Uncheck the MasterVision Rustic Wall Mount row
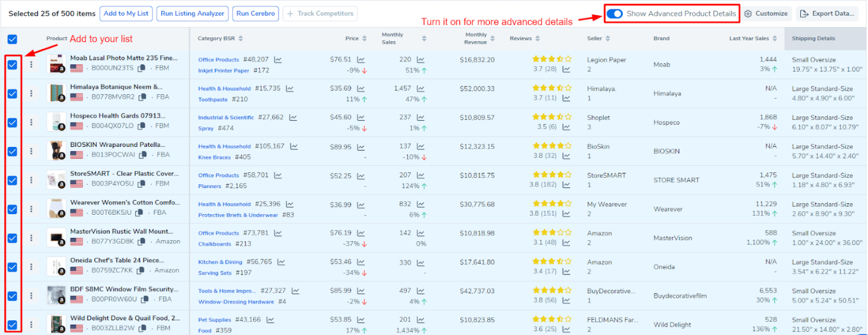868x335 pixels. (x=12, y=238)
